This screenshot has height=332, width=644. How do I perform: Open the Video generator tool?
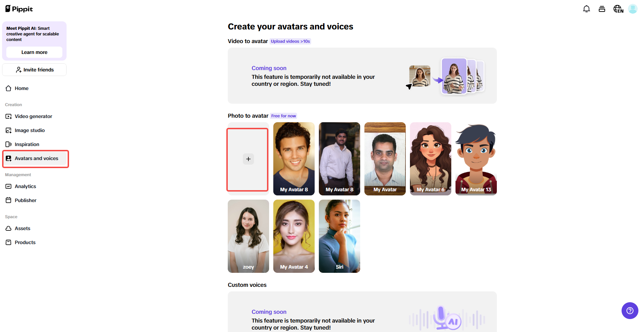pos(33,116)
